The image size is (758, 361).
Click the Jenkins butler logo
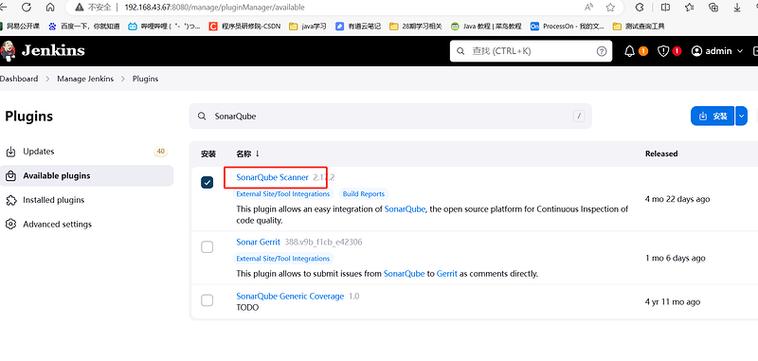8,51
